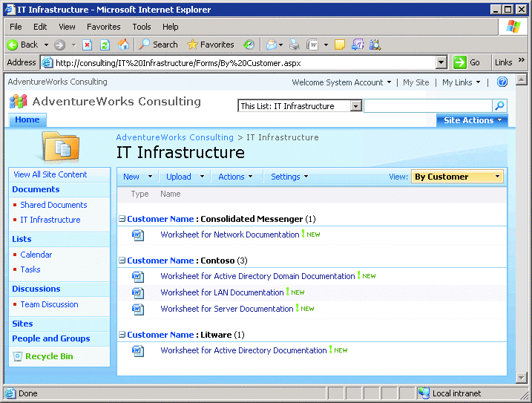This screenshot has width=532, height=403.
Task: Open the address bar dropdown arrow
Action: click(441, 62)
